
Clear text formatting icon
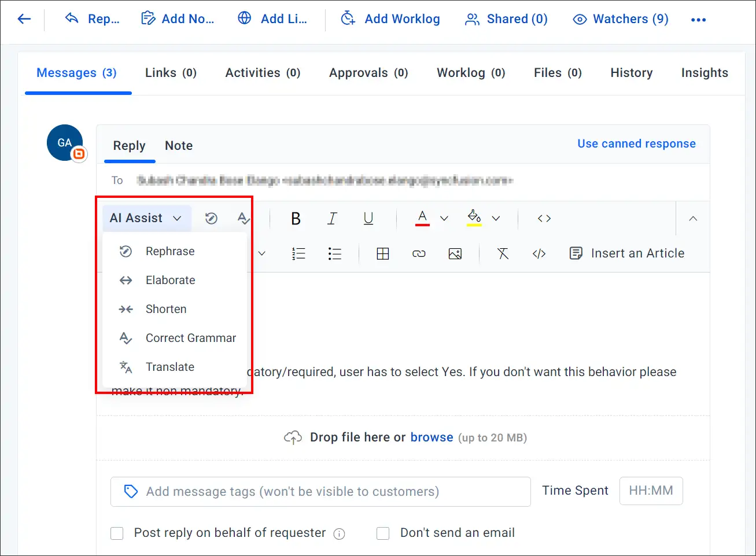[503, 253]
